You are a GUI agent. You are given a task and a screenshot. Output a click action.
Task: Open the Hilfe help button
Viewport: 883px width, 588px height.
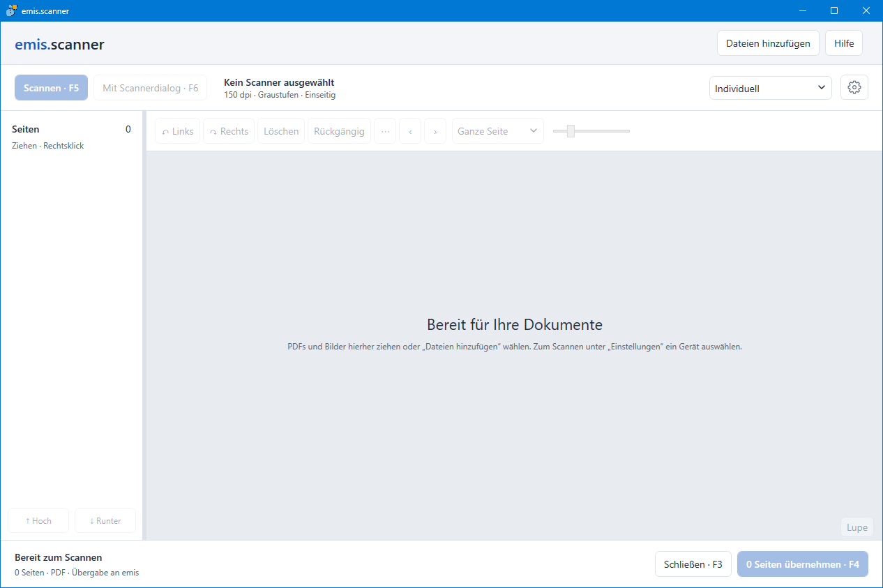pos(844,43)
